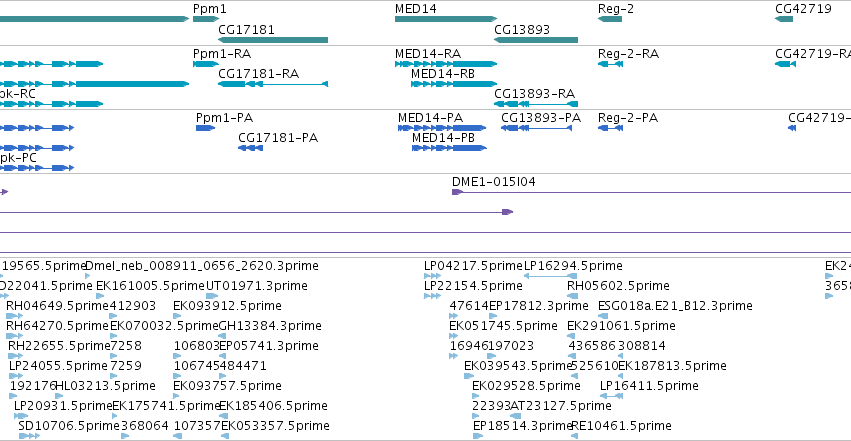Select EST LP04217.5prime
The image size is (851, 441).
click(x=473, y=266)
